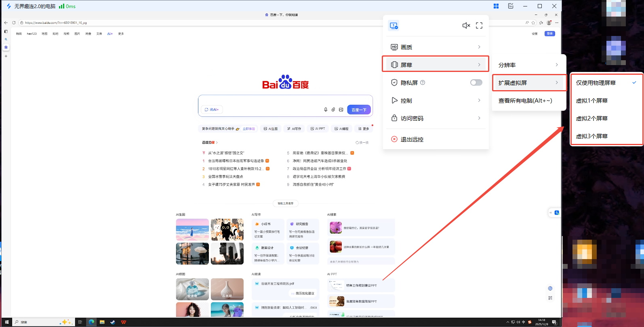Open File Explorer from remote taskbar
This screenshot has width=644, height=327.
(x=102, y=322)
